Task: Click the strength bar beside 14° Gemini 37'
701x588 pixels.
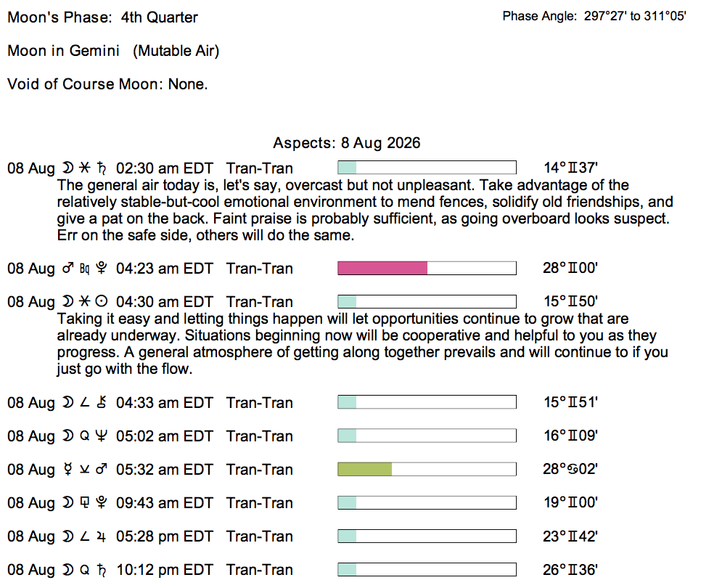Action: (x=427, y=168)
